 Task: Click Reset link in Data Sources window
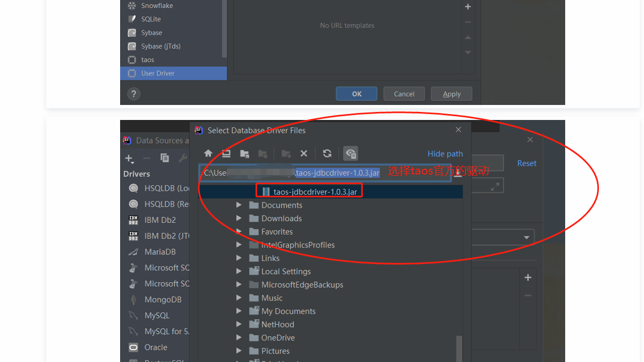[527, 163]
